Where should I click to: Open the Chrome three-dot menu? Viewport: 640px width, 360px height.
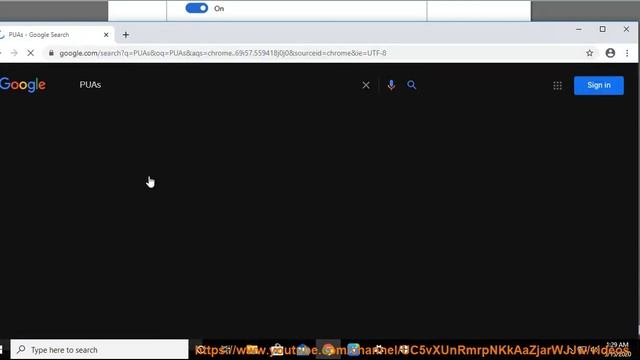(627, 53)
